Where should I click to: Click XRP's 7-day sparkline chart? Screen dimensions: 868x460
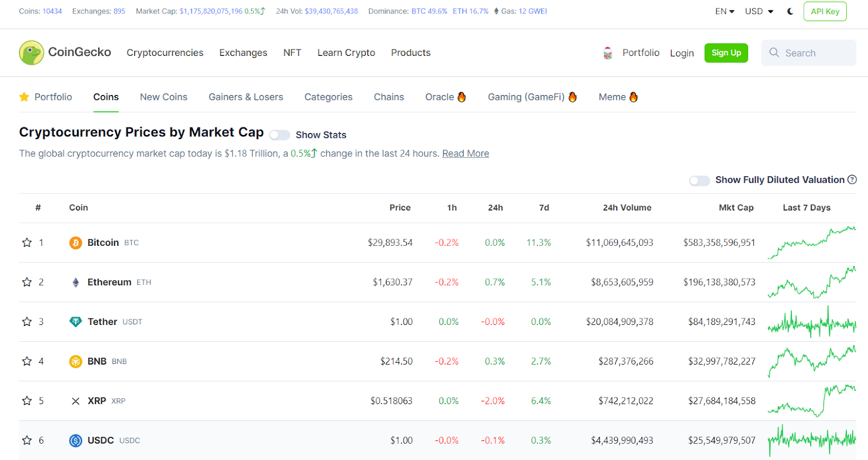point(812,401)
